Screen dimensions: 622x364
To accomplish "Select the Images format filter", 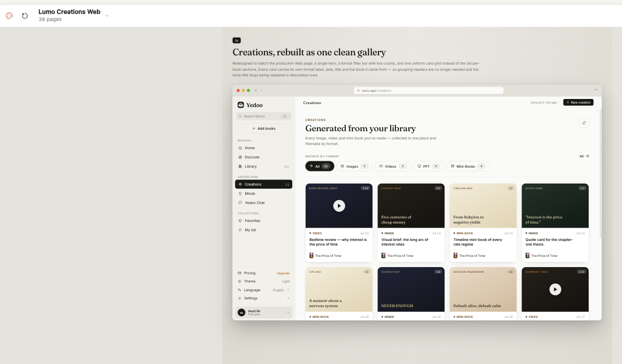I will (x=355, y=166).
